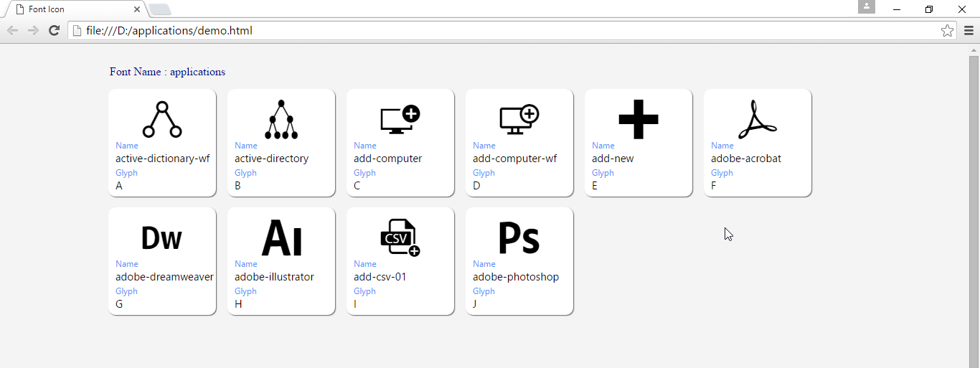Image resolution: width=980 pixels, height=368 pixels.
Task: Click the adobe-acrobat logo icon
Action: [x=758, y=119]
